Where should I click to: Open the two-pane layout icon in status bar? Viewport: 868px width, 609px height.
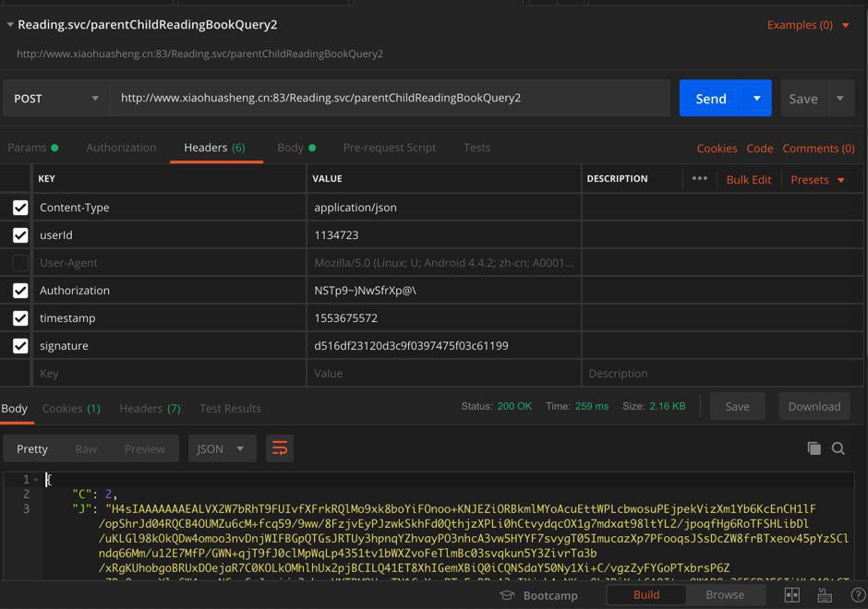[792, 595]
